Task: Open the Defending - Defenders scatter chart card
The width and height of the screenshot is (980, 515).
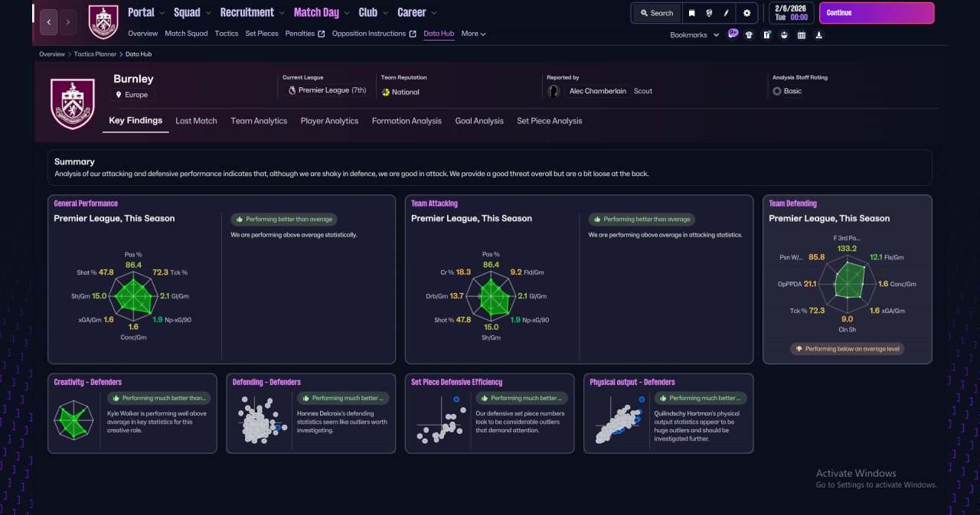Action: 311,413
